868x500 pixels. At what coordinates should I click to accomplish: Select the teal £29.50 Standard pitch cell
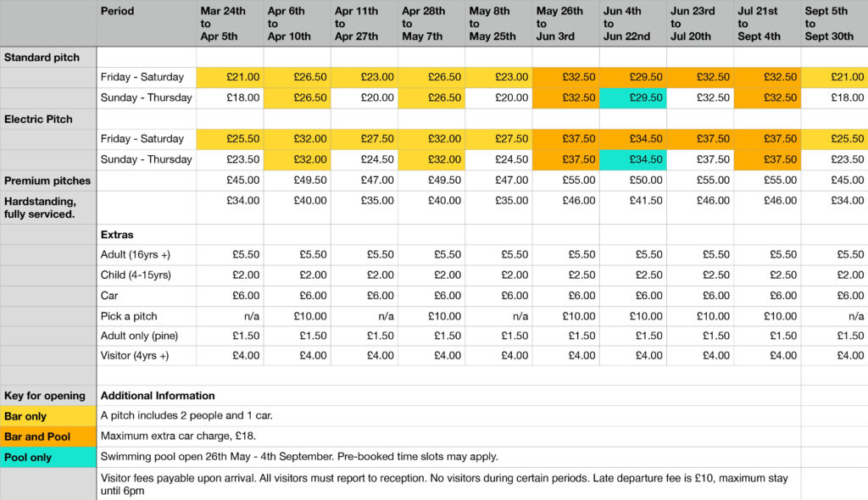point(633,97)
